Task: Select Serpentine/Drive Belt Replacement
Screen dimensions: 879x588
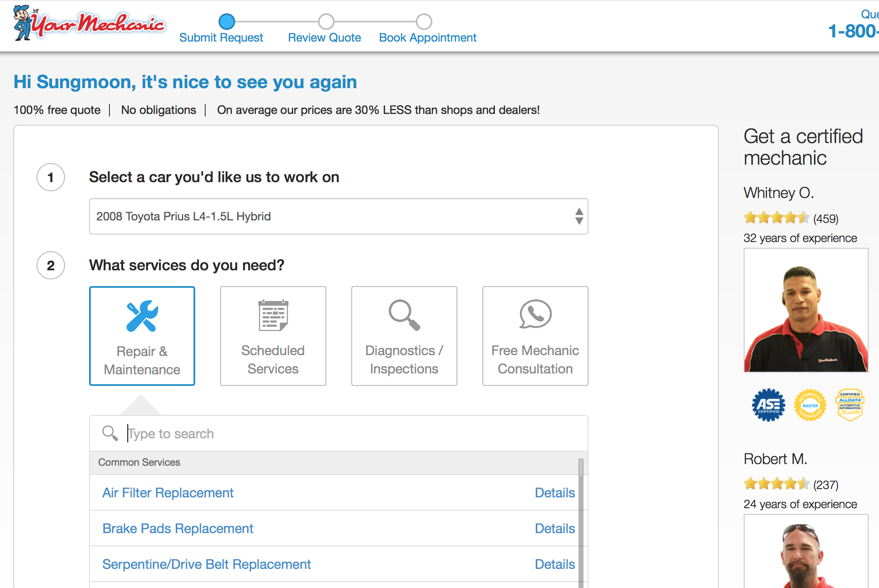Action: coord(206,564)
